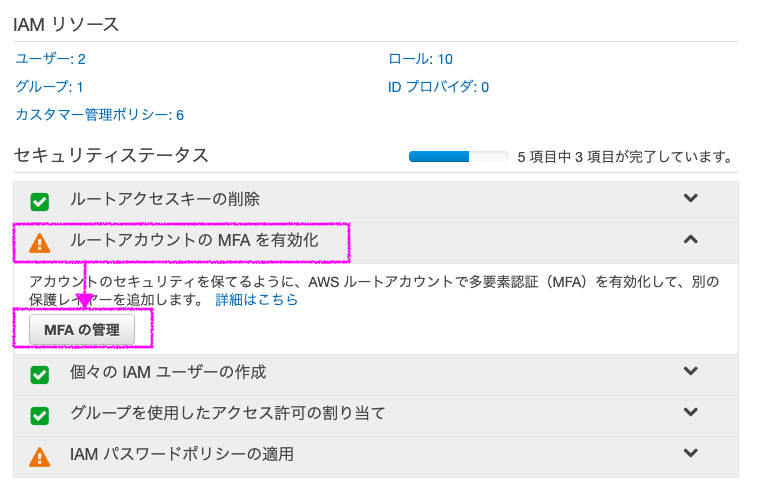Click green checkmark beside 個々の IAM ユーザーの作成
Image resolution: width=765 pixels, height=496 pixels.
[40, 375]
